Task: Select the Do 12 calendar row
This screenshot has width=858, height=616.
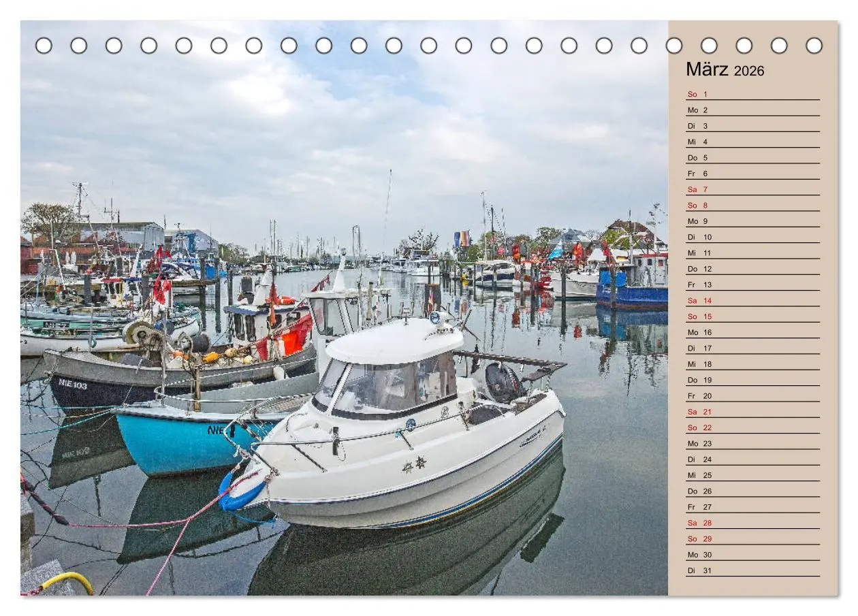Action: click(x=752, y=269)
